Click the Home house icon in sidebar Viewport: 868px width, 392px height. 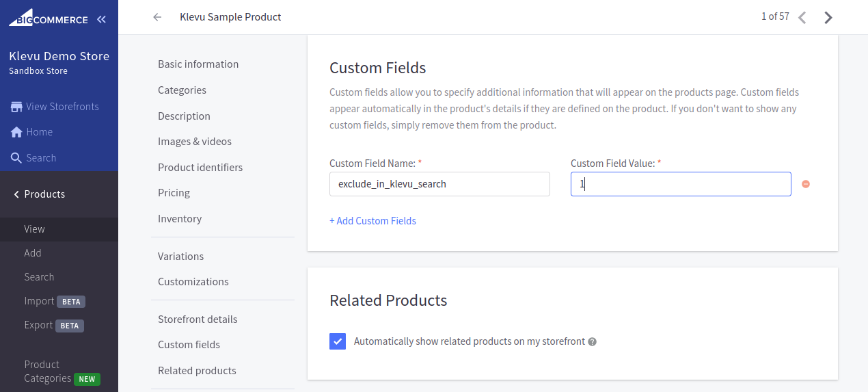pyautogui.click(x=16, y=132)
